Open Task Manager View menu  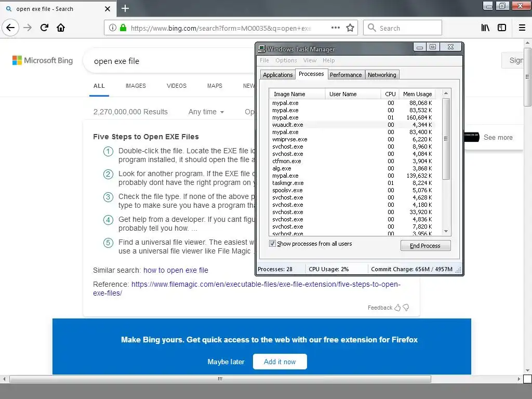[310, 60]
